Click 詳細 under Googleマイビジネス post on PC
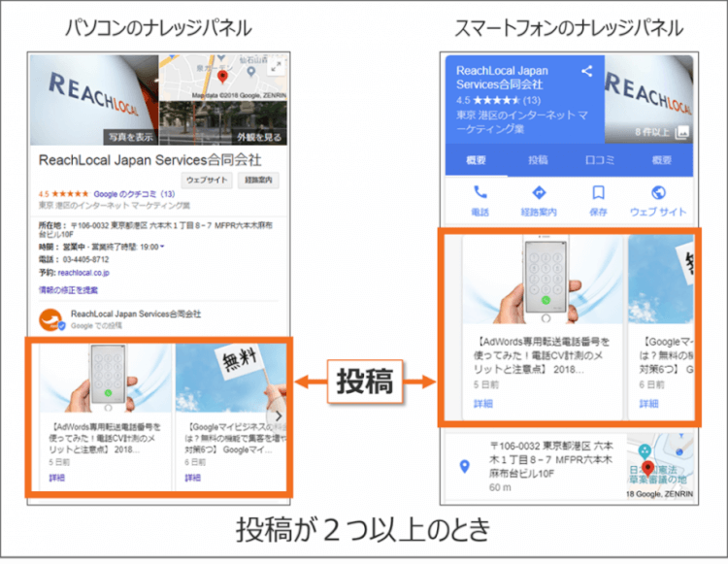 [193, 478]
